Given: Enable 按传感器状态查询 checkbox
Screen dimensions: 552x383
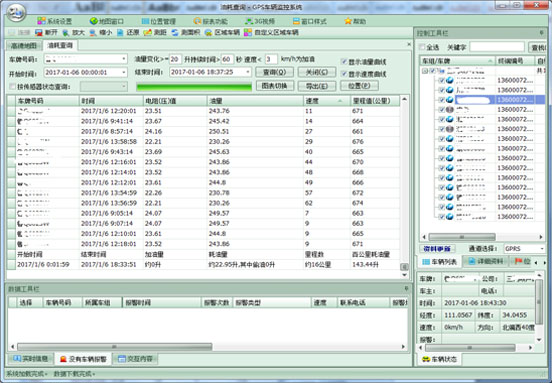Looking at the screenshot, I should click(13, 86).
